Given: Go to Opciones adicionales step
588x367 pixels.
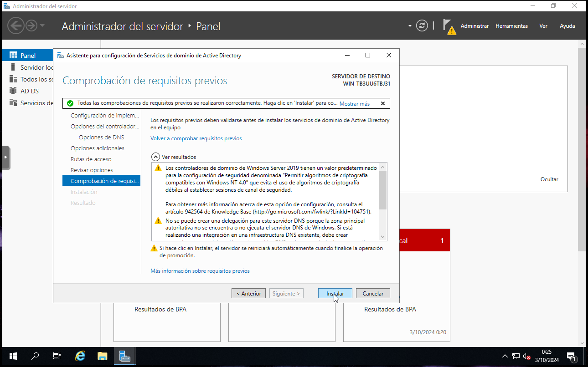Looking at the screenshot, I should coord(98,148).
